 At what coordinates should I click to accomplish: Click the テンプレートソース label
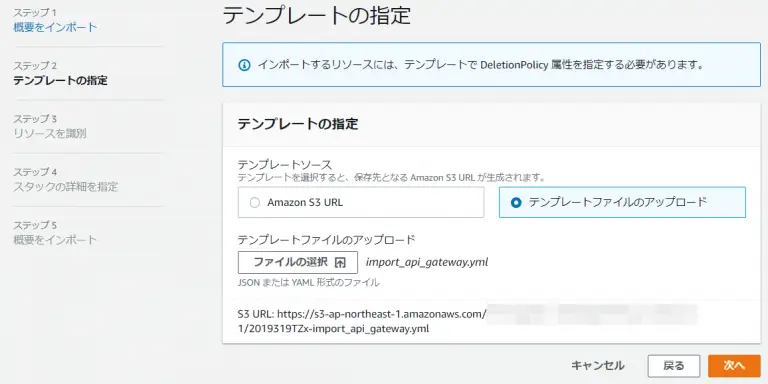285,165
